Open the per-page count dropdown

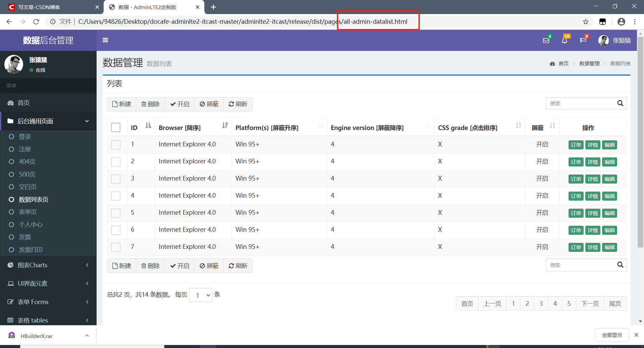tap(200, 295)
